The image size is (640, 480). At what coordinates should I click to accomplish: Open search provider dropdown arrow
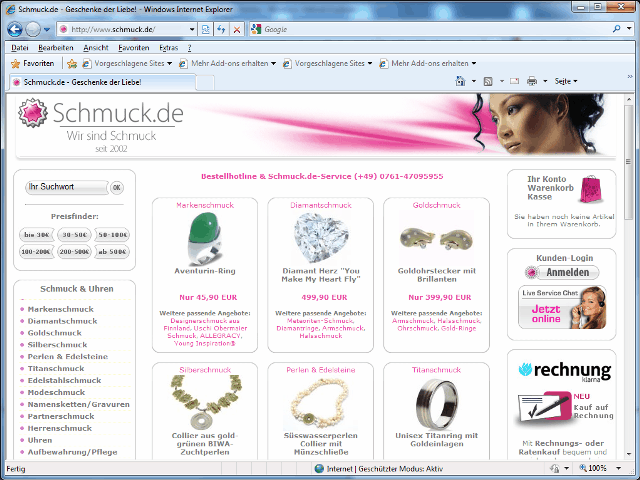click(629, 29)
